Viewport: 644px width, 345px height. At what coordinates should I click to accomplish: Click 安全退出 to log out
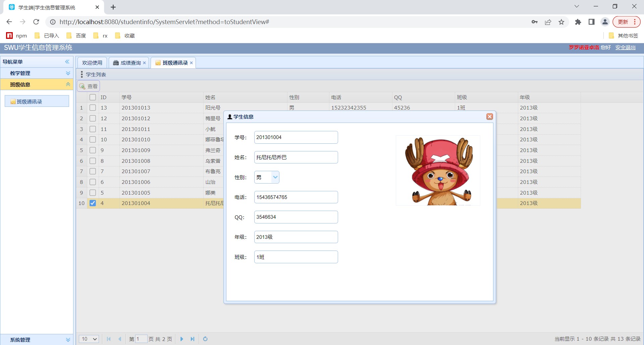[626, 48]
